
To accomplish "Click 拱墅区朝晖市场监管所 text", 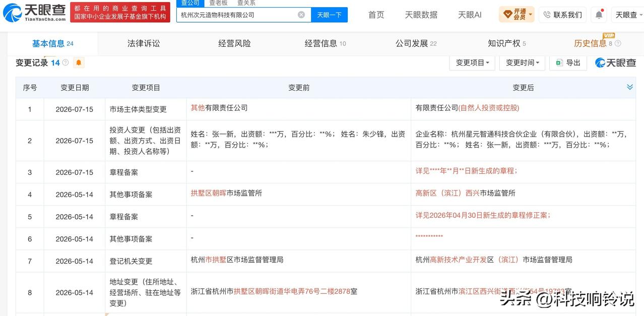I will [x=226, y=193].
